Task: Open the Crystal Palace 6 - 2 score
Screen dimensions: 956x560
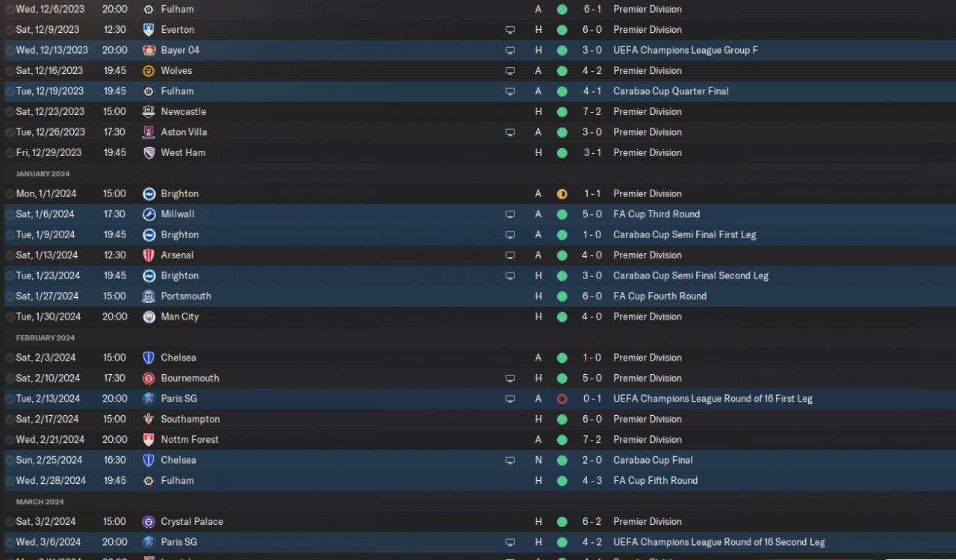Action: coord(592,522)
